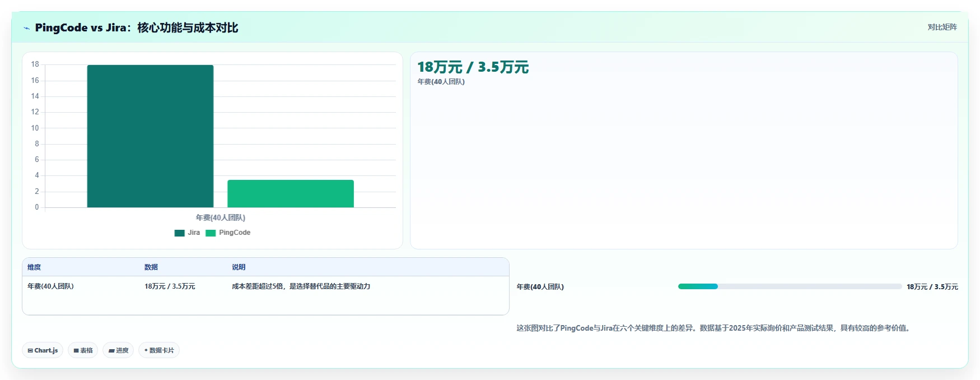Click the PingCode vs Jira title text

coord(137,28)
